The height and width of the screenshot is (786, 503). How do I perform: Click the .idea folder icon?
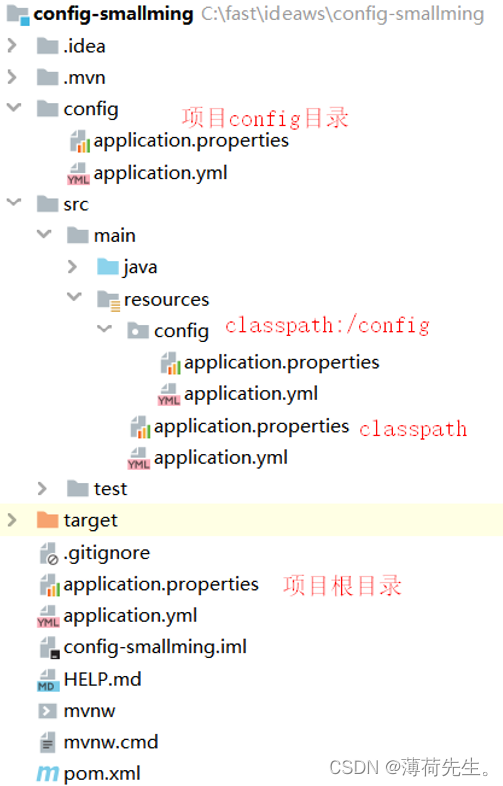tap(48, 46)
